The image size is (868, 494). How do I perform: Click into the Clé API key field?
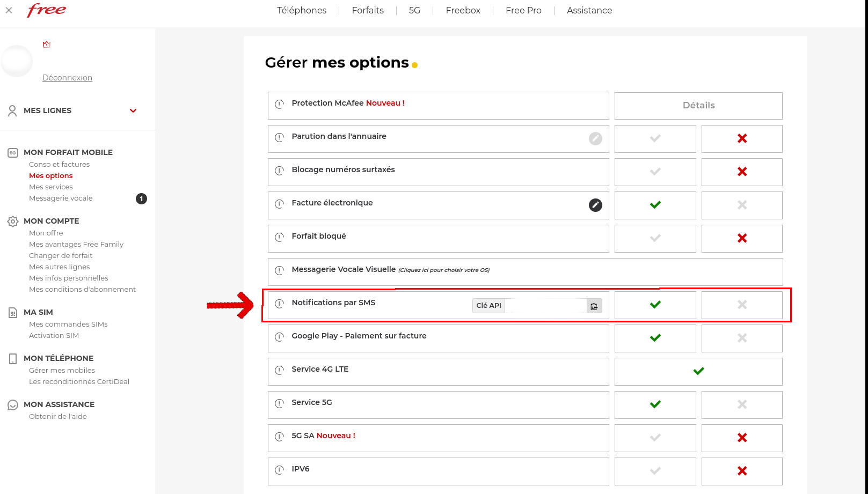[x=545, y=306]
